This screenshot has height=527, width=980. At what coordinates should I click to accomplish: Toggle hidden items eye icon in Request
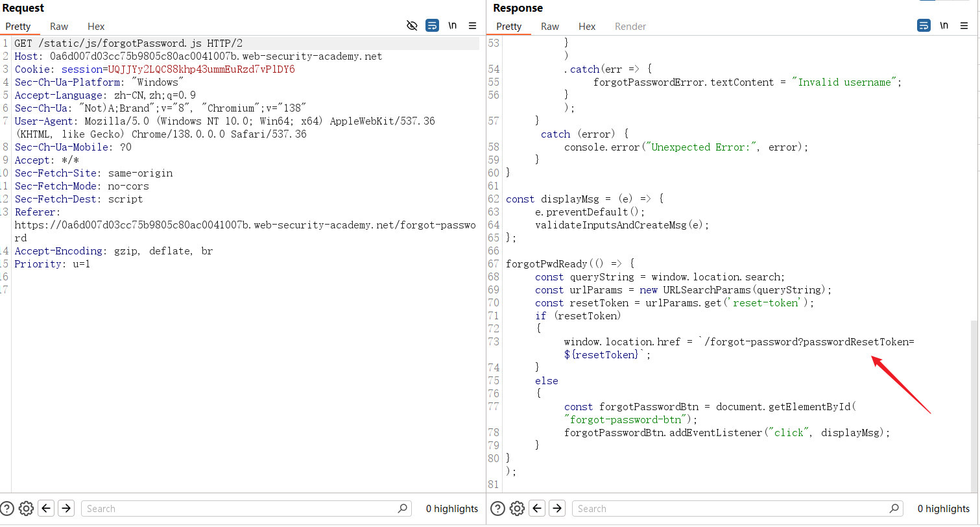[x=412, y=26]
